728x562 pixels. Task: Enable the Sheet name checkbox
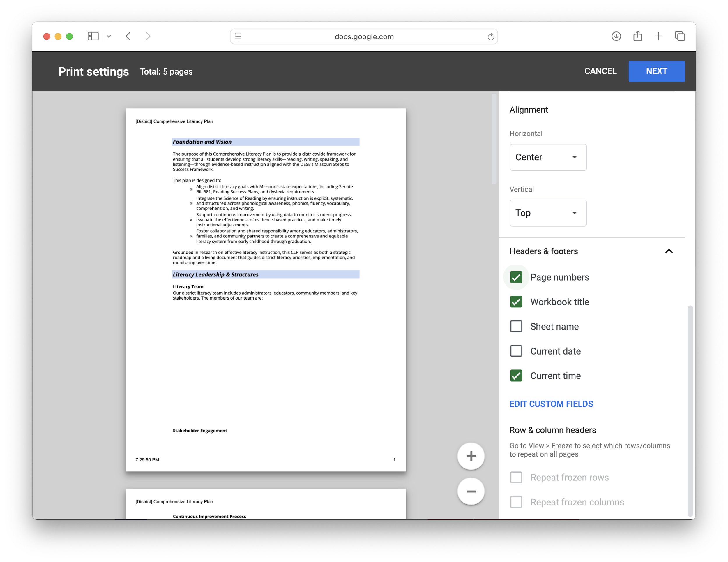(516, 326)
